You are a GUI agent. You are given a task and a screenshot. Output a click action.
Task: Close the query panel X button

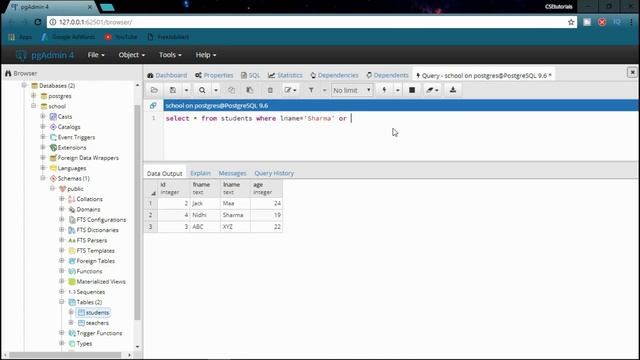632,72
